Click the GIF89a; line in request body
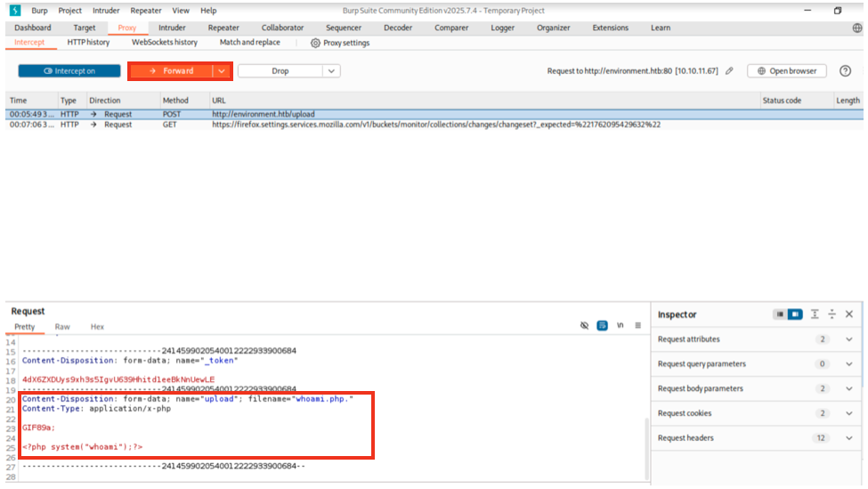This screenshot has height=489, width=868. 38,428
